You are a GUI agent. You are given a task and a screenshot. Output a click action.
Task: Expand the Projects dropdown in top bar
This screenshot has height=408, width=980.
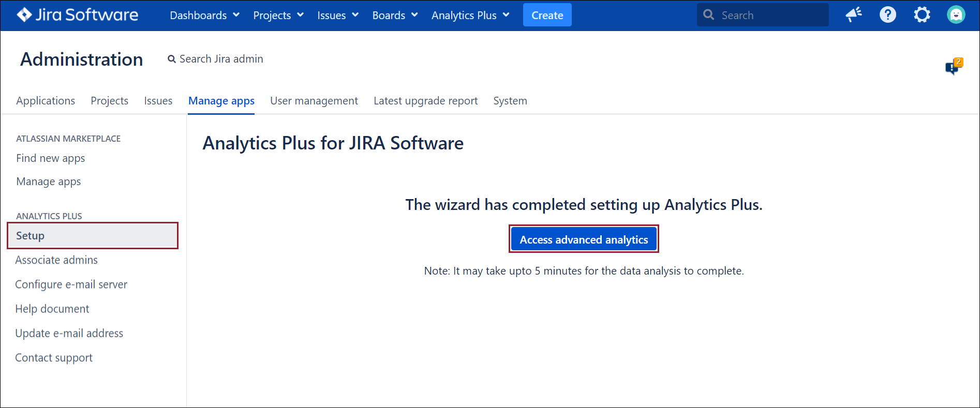(278, 16)
